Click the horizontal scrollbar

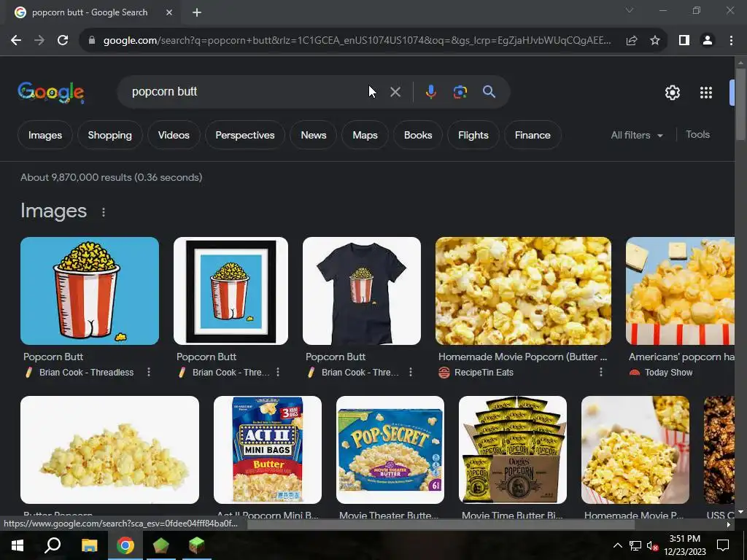click(x=441, y=525)
